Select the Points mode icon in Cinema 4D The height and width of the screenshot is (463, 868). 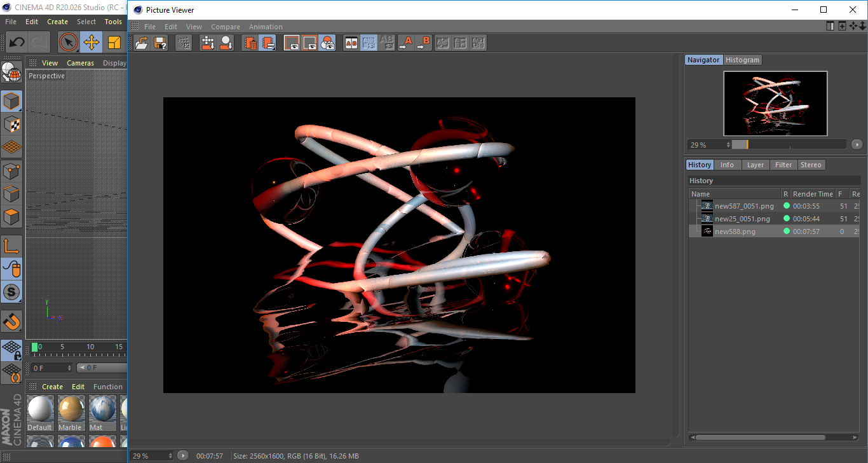pyautogui.click(x=11, y=171)
